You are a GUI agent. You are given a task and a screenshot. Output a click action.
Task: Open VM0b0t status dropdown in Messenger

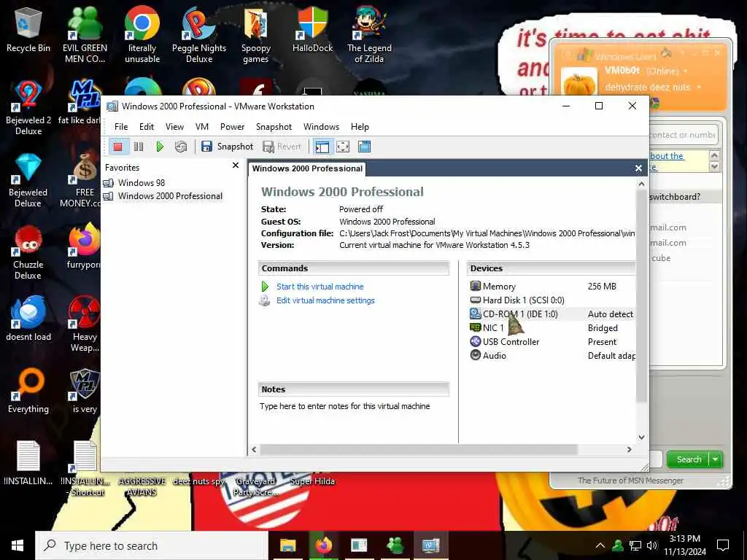click(686, 71)
